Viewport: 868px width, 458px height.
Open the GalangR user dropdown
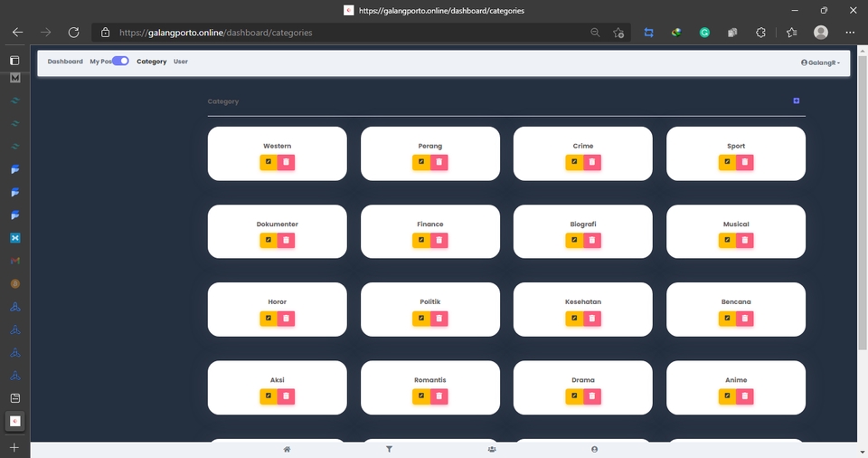pyautogui.click(x=820, y=62)
